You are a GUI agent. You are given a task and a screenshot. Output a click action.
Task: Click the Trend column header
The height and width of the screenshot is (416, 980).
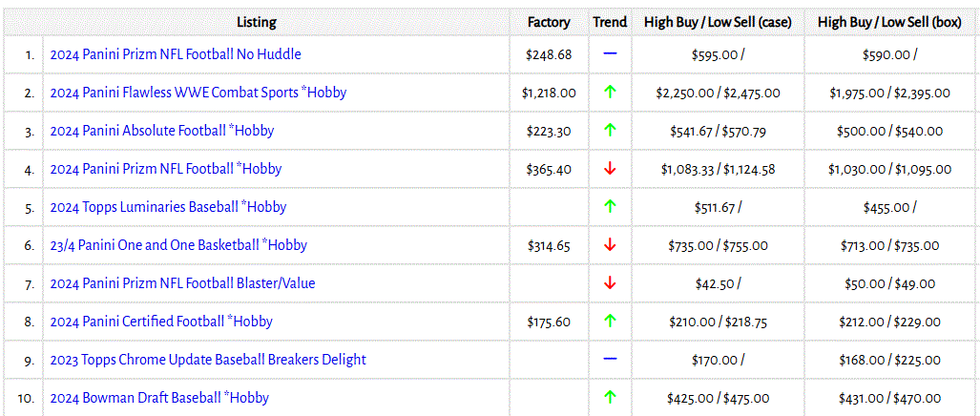pos(610,22)
